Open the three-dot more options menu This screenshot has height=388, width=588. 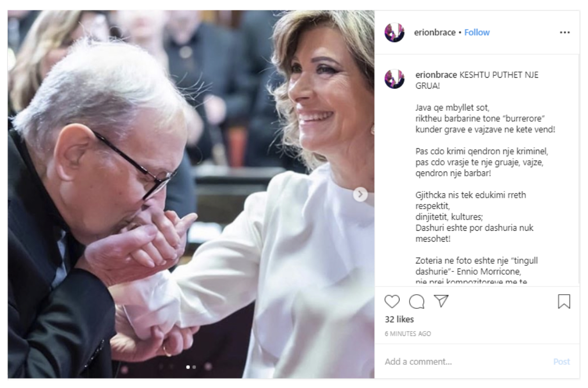[x=564, y=33]
